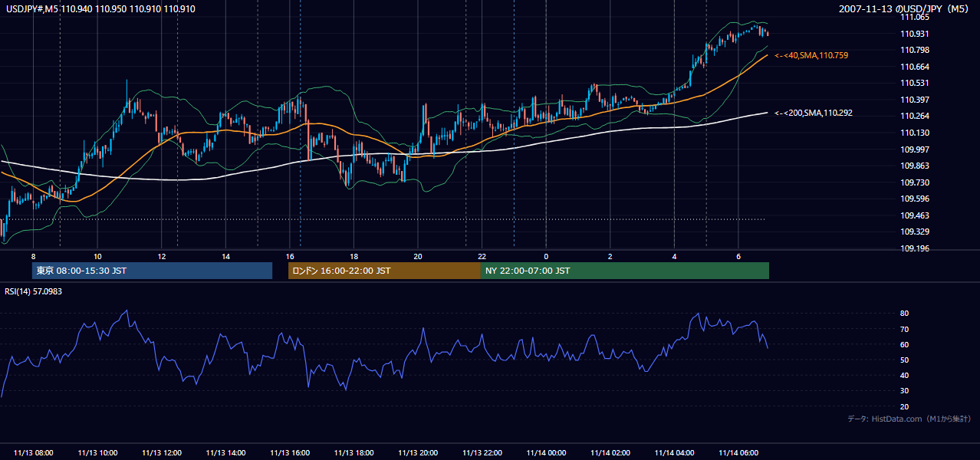Click the NY 22:00-07:00 JST session bar
This screenshot has width=980, height=460.
pos(625,271)
